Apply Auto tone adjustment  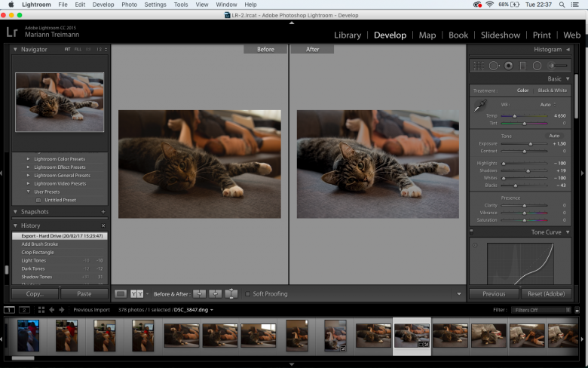click(554, 136)
